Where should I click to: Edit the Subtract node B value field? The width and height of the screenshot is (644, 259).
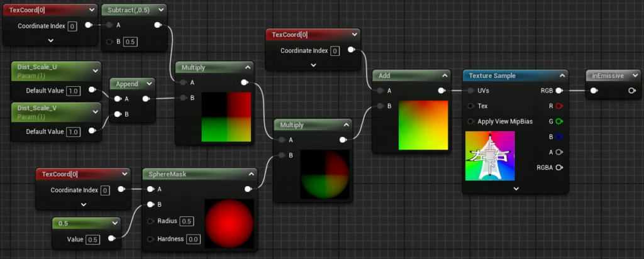click(130, 41)
